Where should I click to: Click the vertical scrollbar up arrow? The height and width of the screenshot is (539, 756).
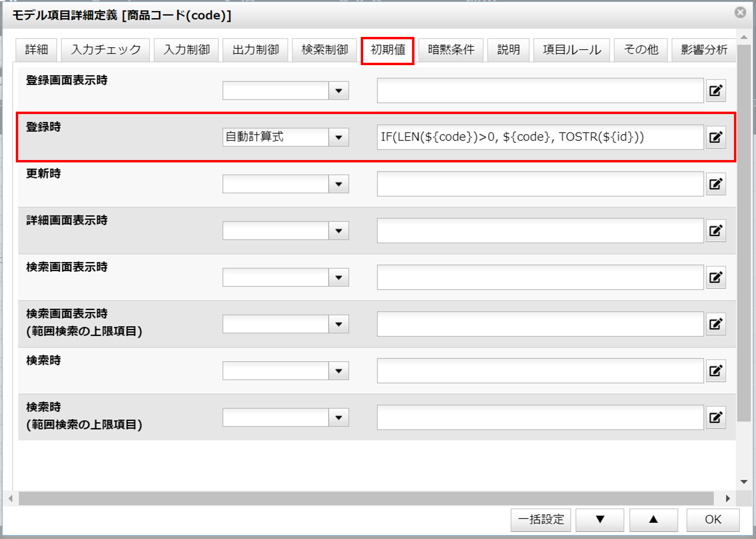point(744,37)
